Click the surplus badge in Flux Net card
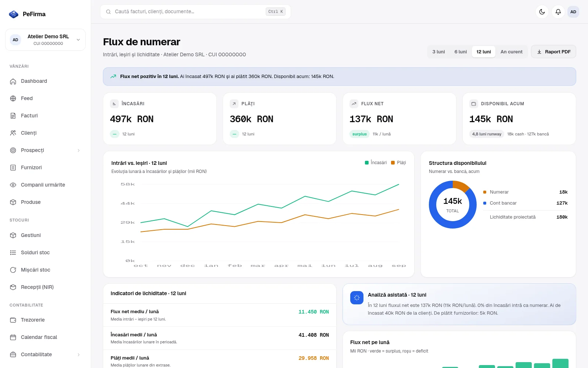 tap(359, 134)
